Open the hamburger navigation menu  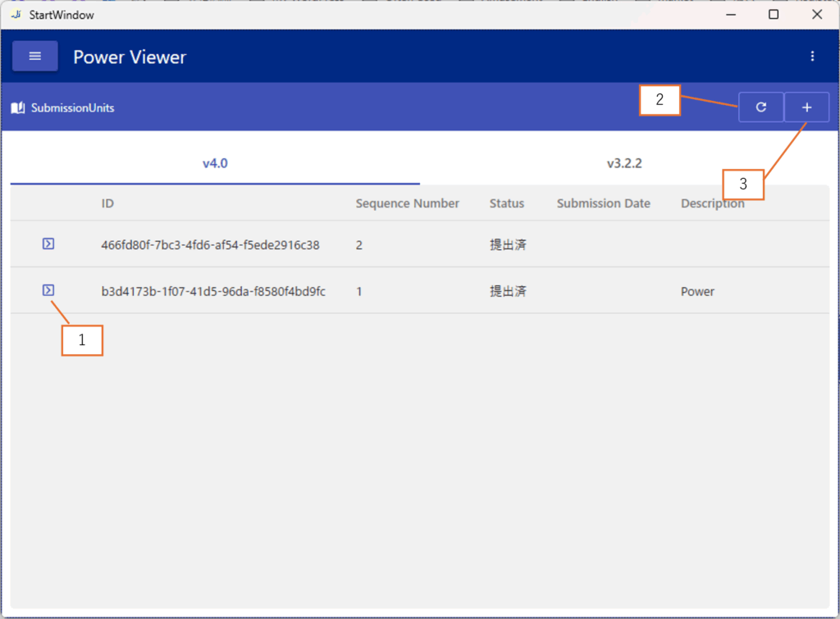point(34,57)
